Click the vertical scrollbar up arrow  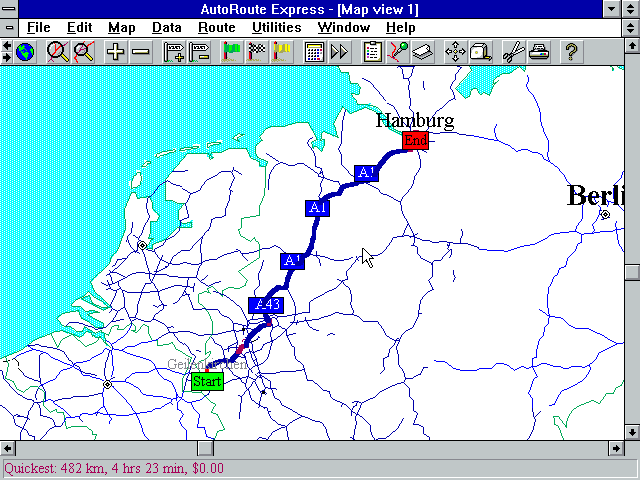tap(632, 46)
